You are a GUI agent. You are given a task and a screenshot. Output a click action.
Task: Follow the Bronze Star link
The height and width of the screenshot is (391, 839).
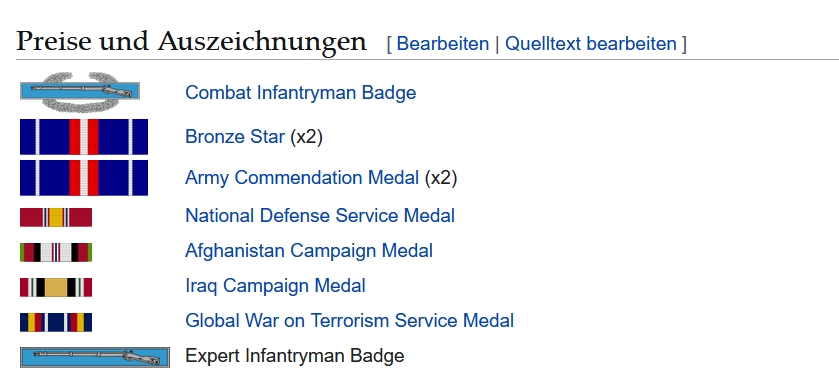[235, 137]
